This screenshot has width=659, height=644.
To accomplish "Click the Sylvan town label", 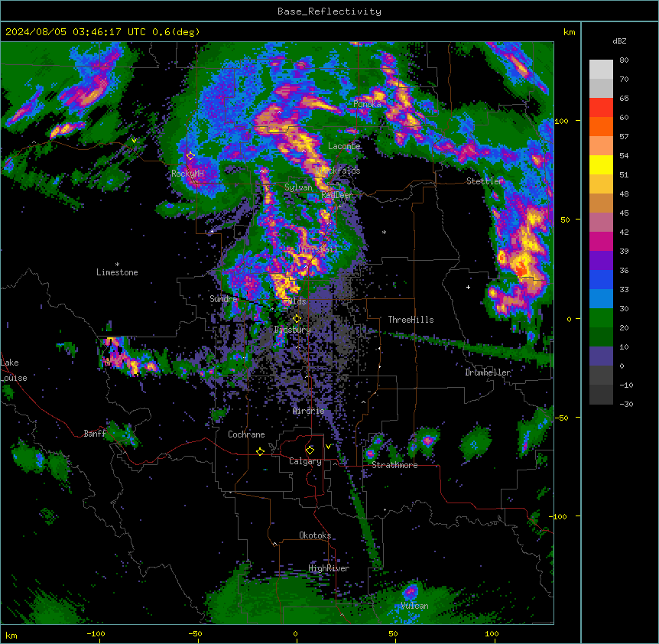I will pos(298,187).
